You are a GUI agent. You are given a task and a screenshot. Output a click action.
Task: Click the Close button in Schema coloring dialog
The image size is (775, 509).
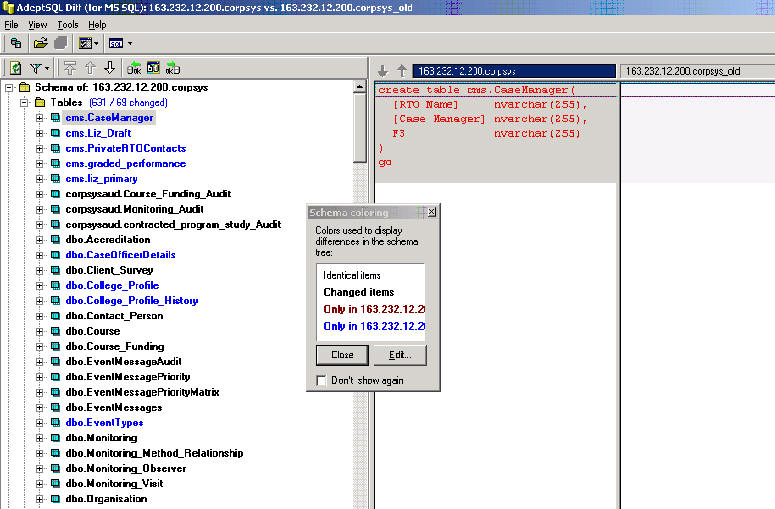coord(342,355)
